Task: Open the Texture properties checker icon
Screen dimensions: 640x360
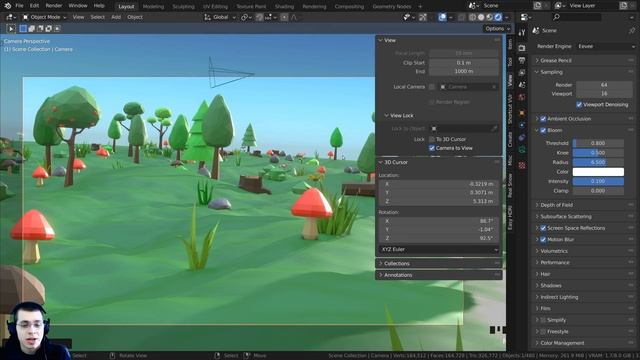Action: [522, 165]
